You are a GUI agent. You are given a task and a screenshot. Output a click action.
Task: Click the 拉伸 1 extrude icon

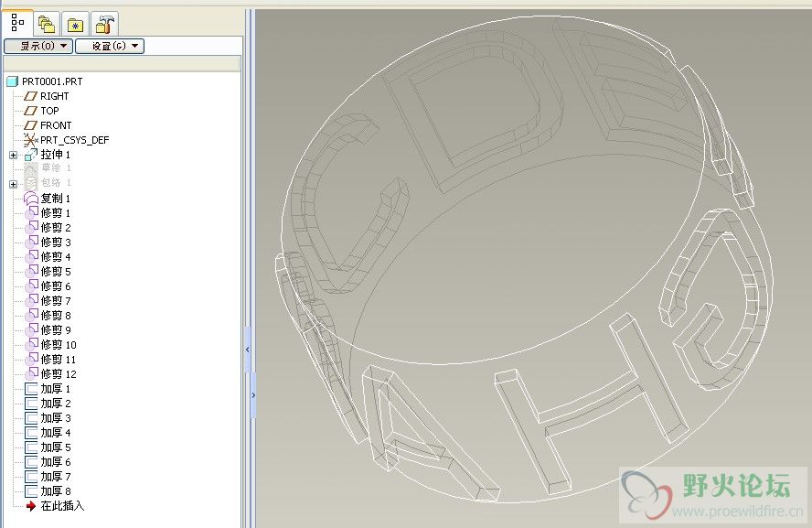(31, 155)
